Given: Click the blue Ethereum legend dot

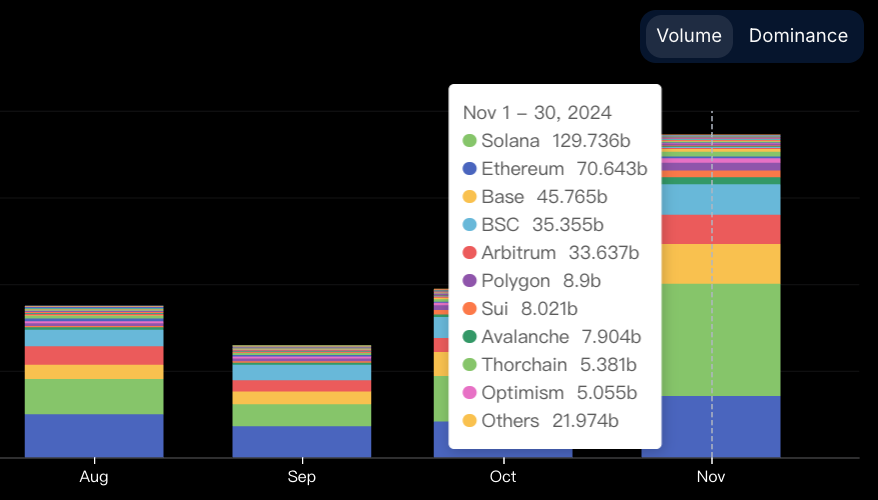Looking at the screenshot, I should (x=469, y=169).
